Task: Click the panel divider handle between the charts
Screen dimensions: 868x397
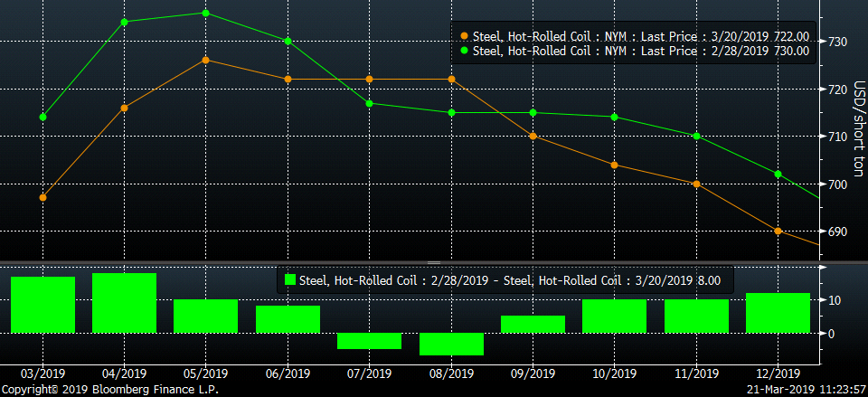Action: point(433,262)
